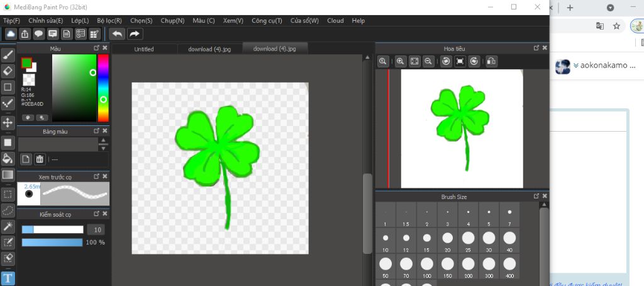644x286 pixels.
Task: Open the Chỉnh sửa(E) menu
Action: (x=45, y=21)
